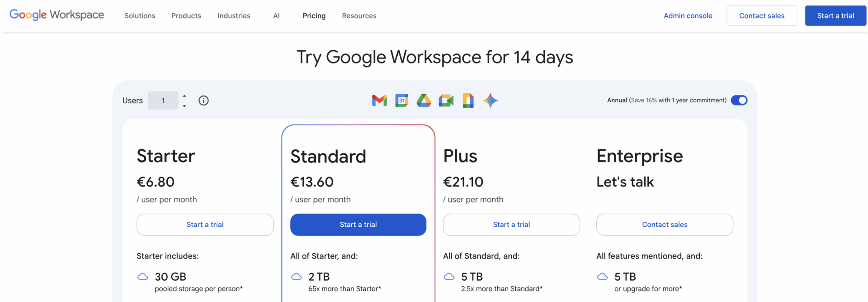
Task: Click Contact sales under Enterprise plan
Action: click(665, 225)
